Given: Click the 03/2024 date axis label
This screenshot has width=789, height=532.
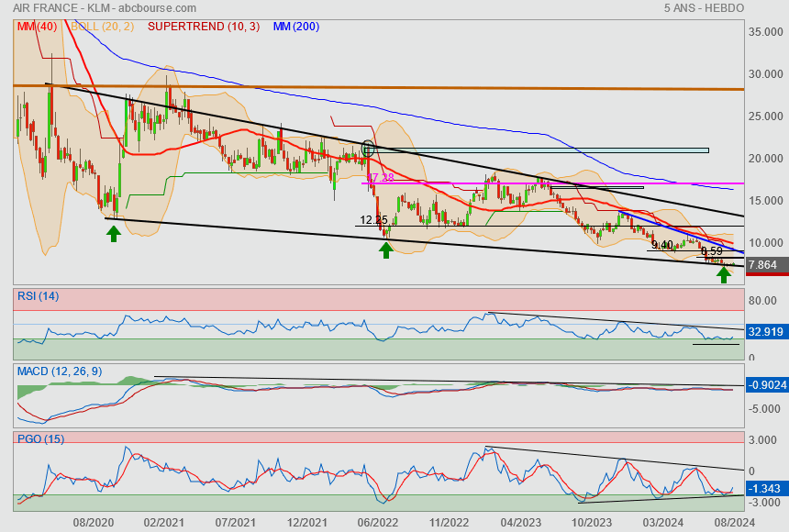Looking at the screenshot, I should click(662, 523).
